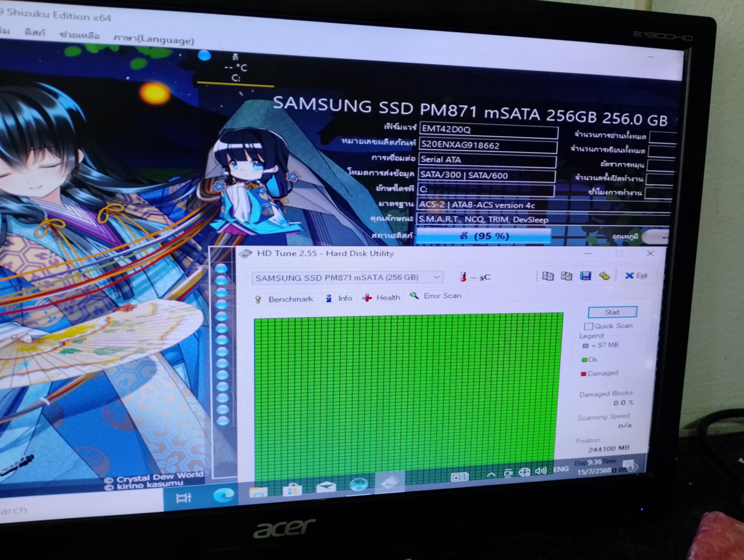Show hidden system tray icons
Image resolution: width=744 pixels, height=560 pixels.
click(491, 474)
